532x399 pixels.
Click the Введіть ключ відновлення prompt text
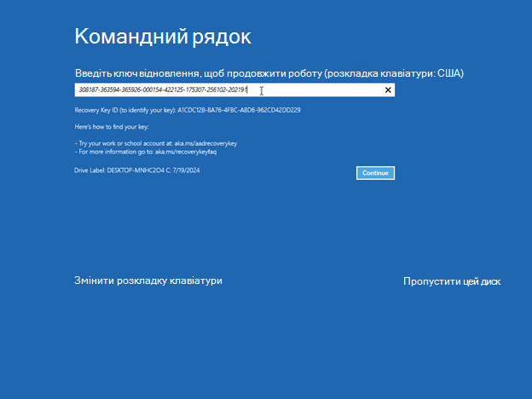coord(269,73)
